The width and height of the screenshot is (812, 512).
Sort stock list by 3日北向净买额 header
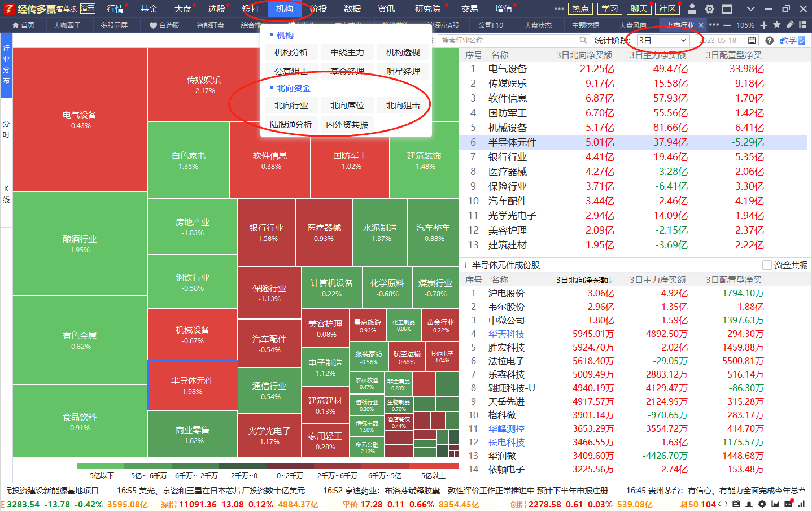tap(584, 280)
